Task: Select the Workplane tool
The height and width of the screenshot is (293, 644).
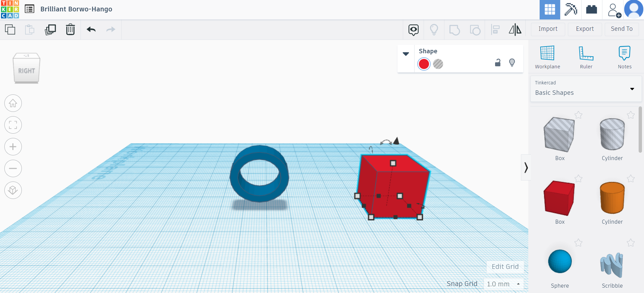Action: coord(547,57)
